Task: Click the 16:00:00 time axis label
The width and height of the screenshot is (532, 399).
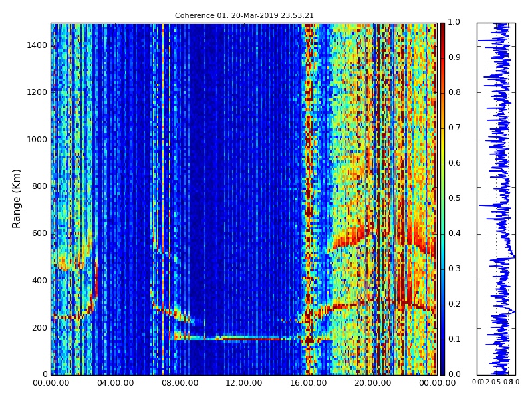Action: (x=309, y=383)
